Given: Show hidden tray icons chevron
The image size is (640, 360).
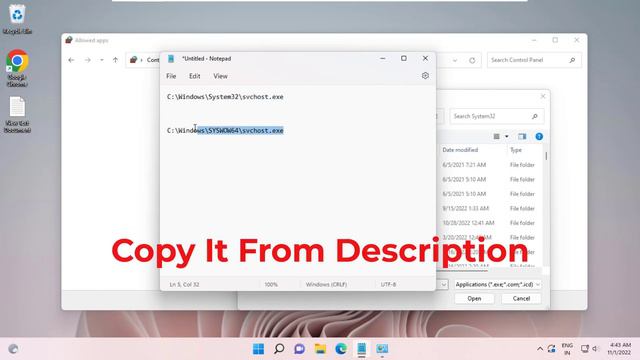Looking at the screenshot, I should (540, 349).
